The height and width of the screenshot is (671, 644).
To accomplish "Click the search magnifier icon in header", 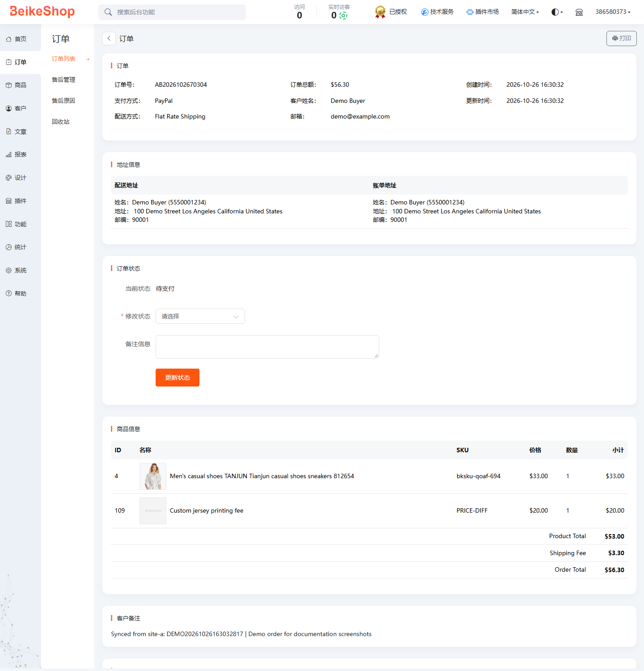I will coord(108,12).
